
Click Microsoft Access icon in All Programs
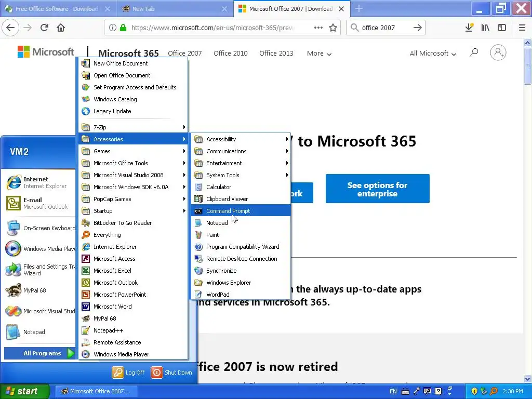click(x=86, y=259)
